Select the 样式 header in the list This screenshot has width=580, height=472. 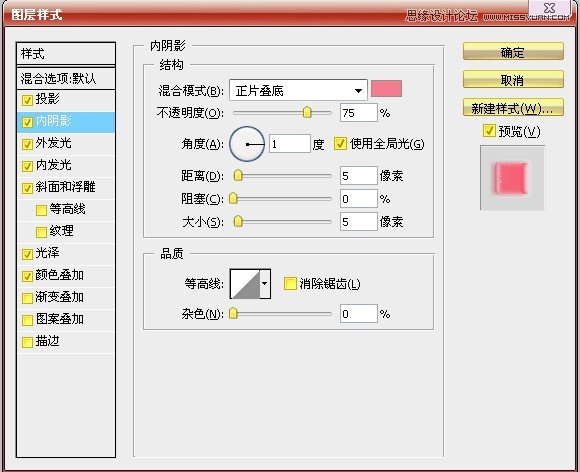click(x=66, y=54)
